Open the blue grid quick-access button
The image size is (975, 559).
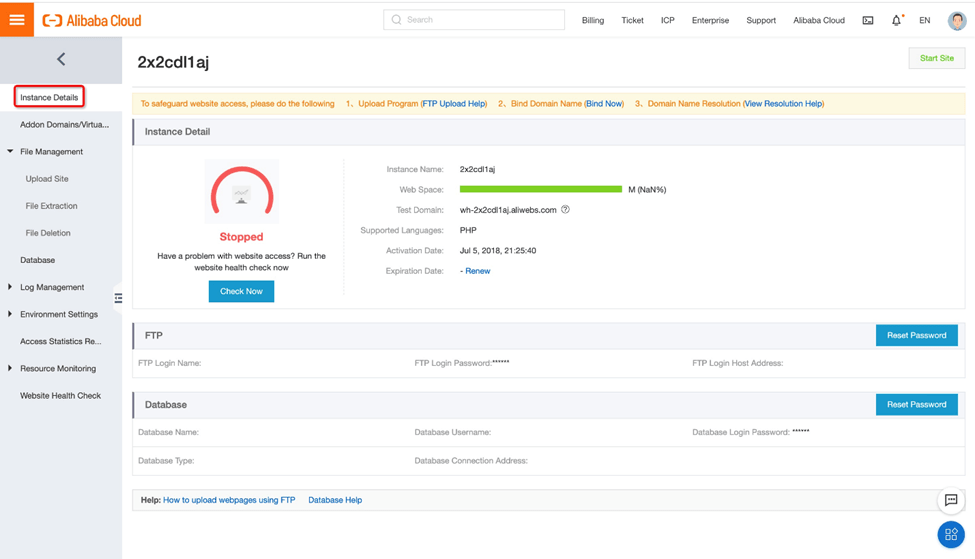(950, 534)
